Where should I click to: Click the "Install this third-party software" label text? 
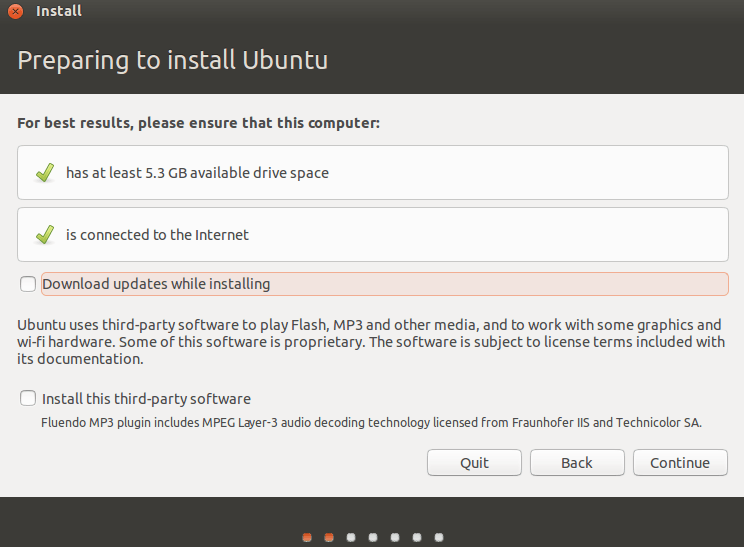point(146,398)
